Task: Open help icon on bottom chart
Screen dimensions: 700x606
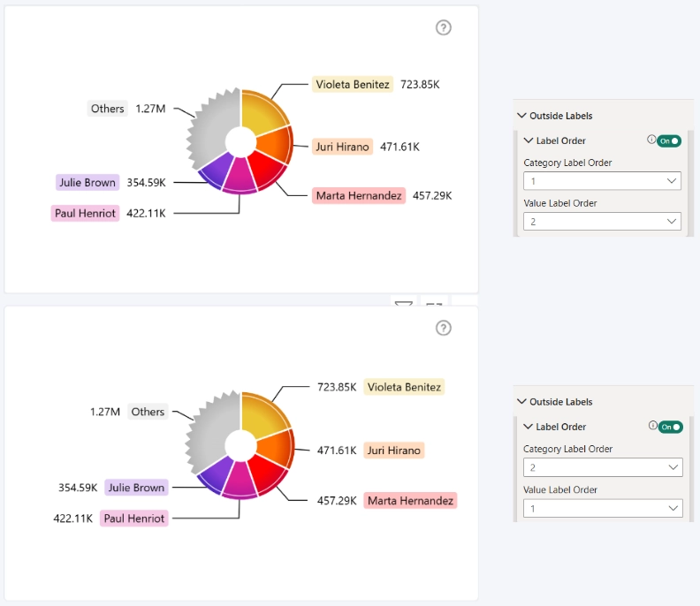Action: click(x=444, y=328)
